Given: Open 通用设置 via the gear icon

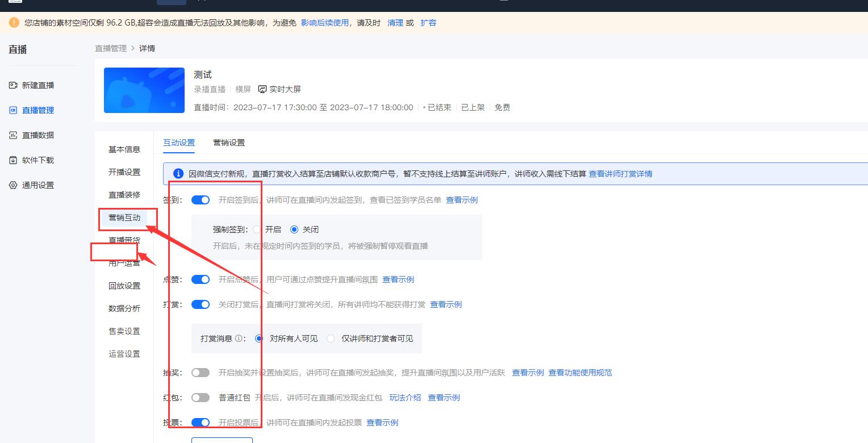Looking at the screenshot, I should click(x=12, y=185).
